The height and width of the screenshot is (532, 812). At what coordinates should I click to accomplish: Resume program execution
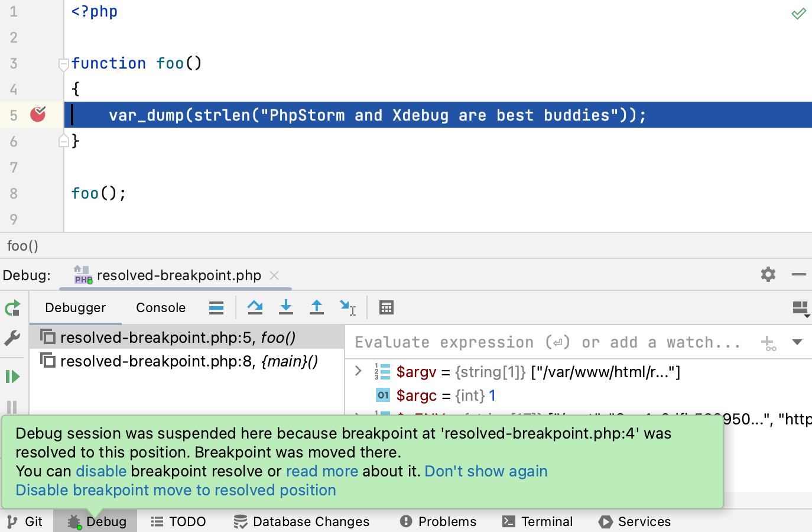[12, 377]
